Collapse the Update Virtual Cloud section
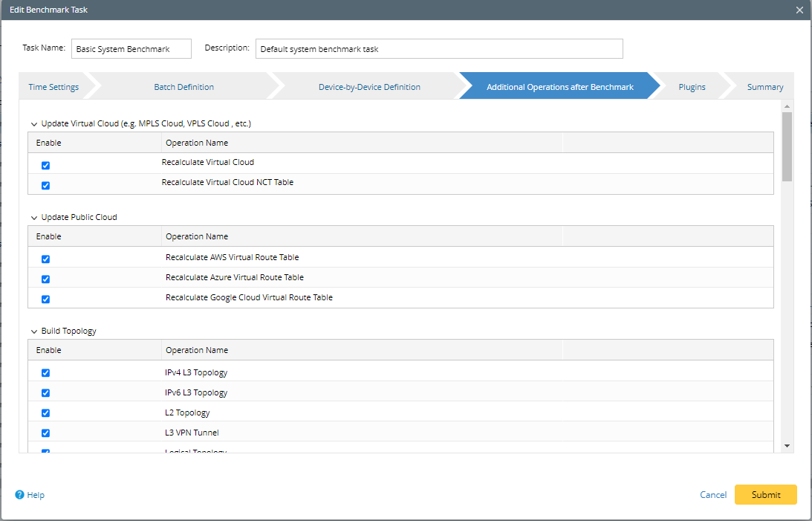The height and width of the screenshot is (521, 812). point(33,124)
